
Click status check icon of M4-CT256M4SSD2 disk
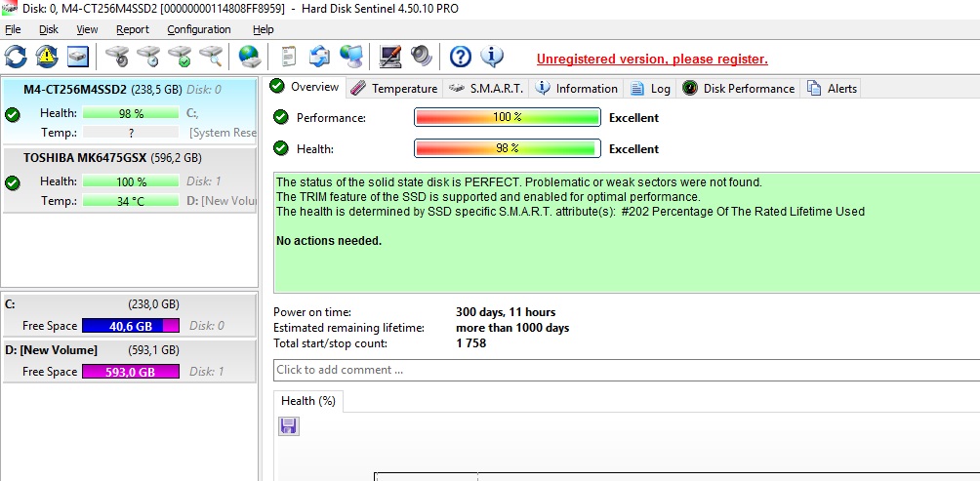(x=12, y=114)
